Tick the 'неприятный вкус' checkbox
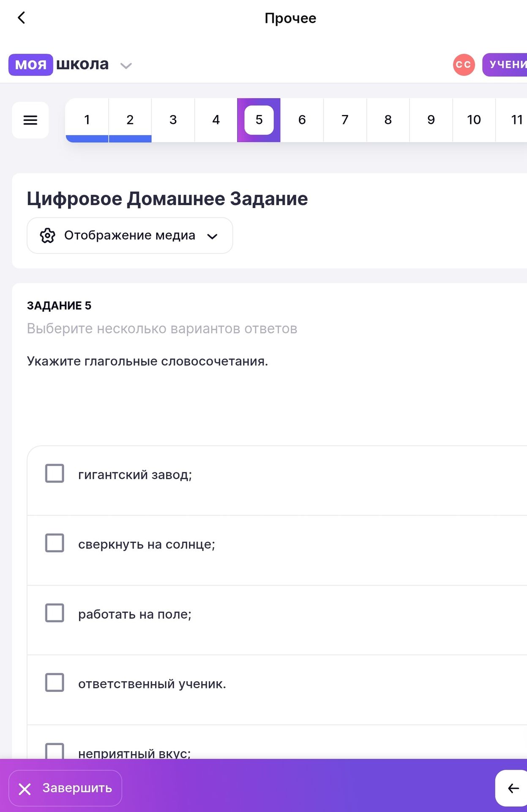527x812 pixels. (x=55, y=751)
